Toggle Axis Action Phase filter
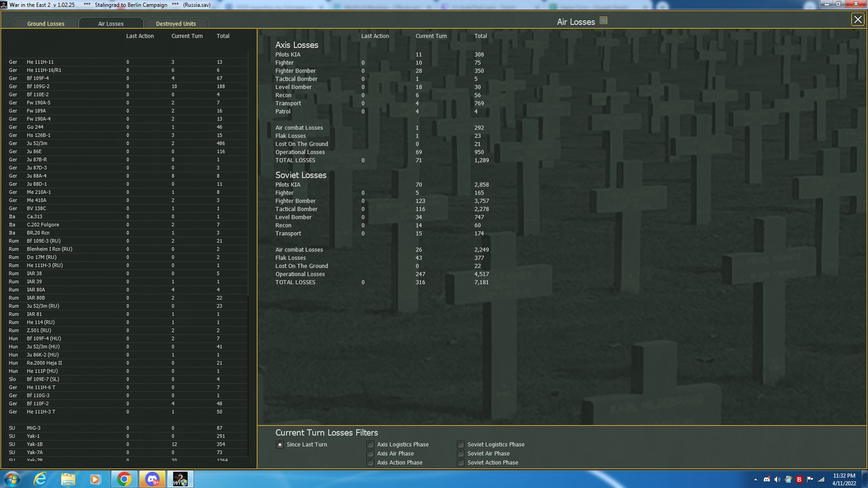 click(370, 463)
